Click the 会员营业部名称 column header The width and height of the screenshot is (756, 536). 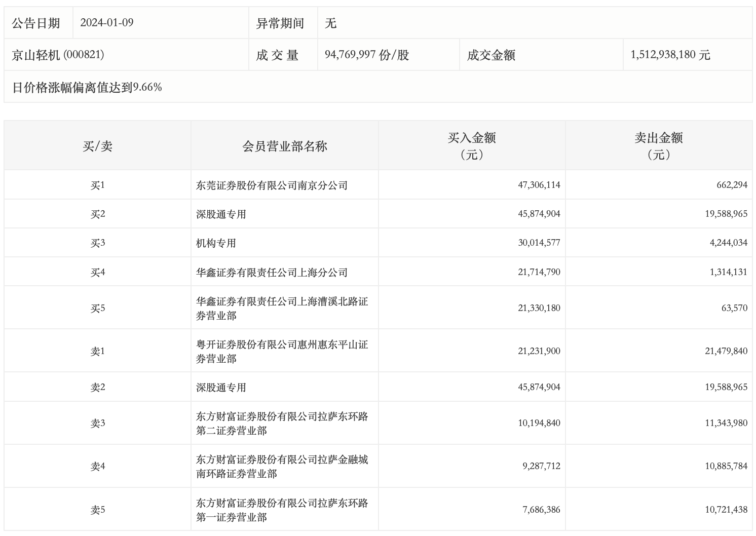(x=285, y=146)
